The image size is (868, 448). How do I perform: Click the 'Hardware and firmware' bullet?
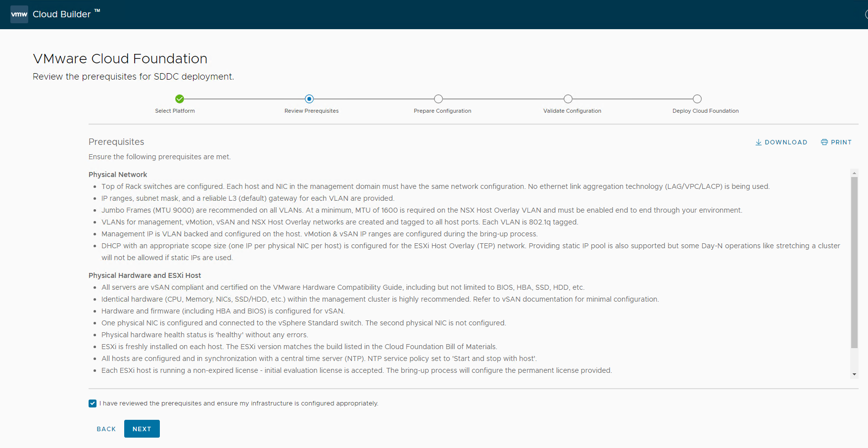pos(223,311)
